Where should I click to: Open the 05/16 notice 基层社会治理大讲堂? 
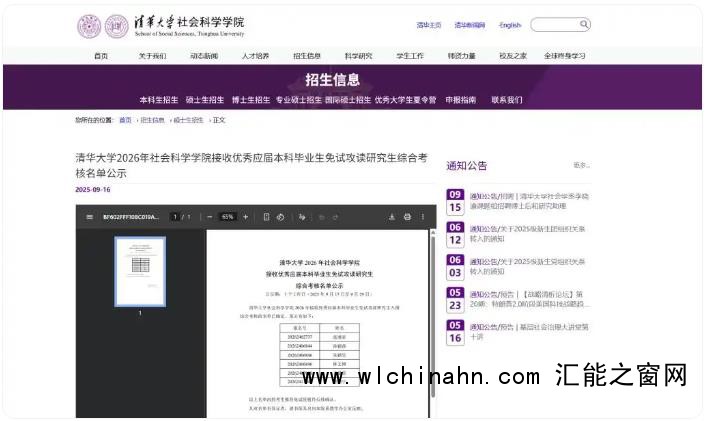(x=529, y=332)
